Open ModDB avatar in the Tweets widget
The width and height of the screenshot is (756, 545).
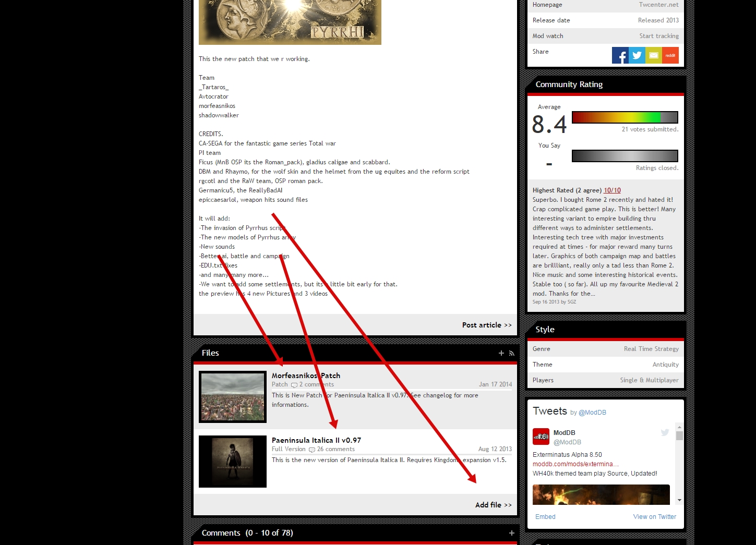click(541, 437)
